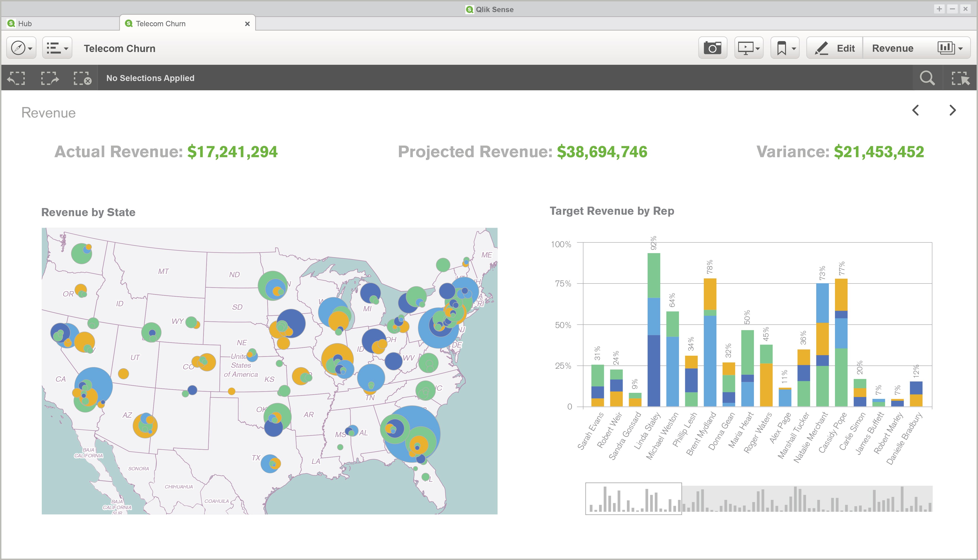
Task: Step back in selections
Action: coord(16,78)
